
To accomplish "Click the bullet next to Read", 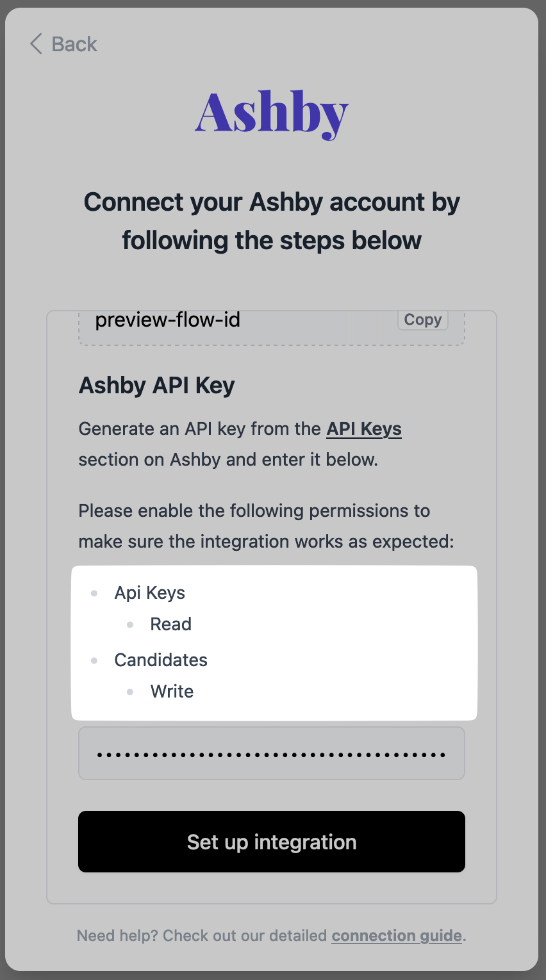I will pos(130,625).
